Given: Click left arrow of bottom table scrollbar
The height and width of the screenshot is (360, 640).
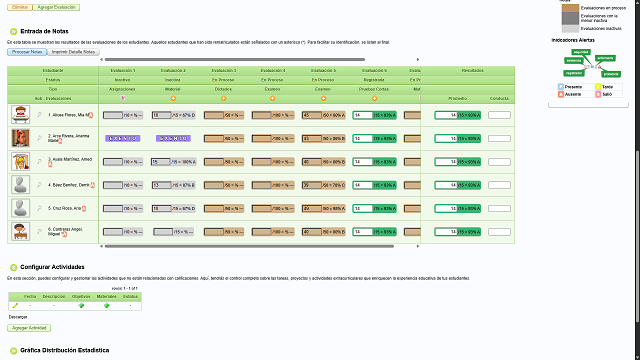Looking at the screenshot, I should (102, 246).
